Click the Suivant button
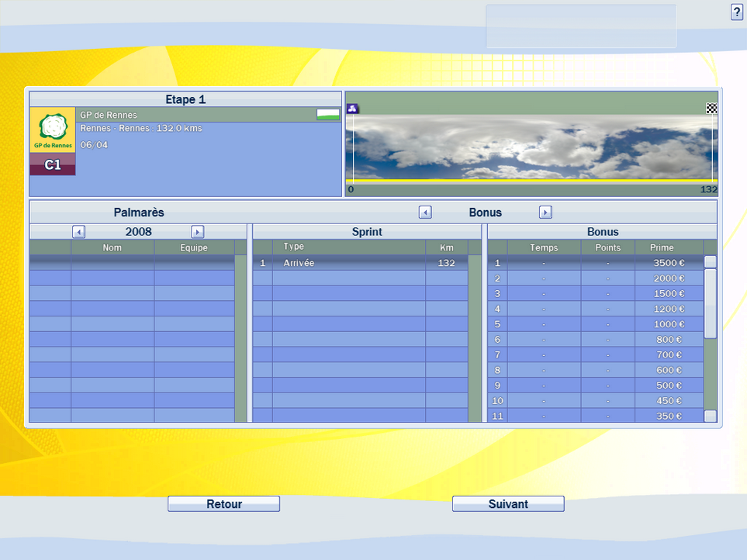 coord(508,504)
